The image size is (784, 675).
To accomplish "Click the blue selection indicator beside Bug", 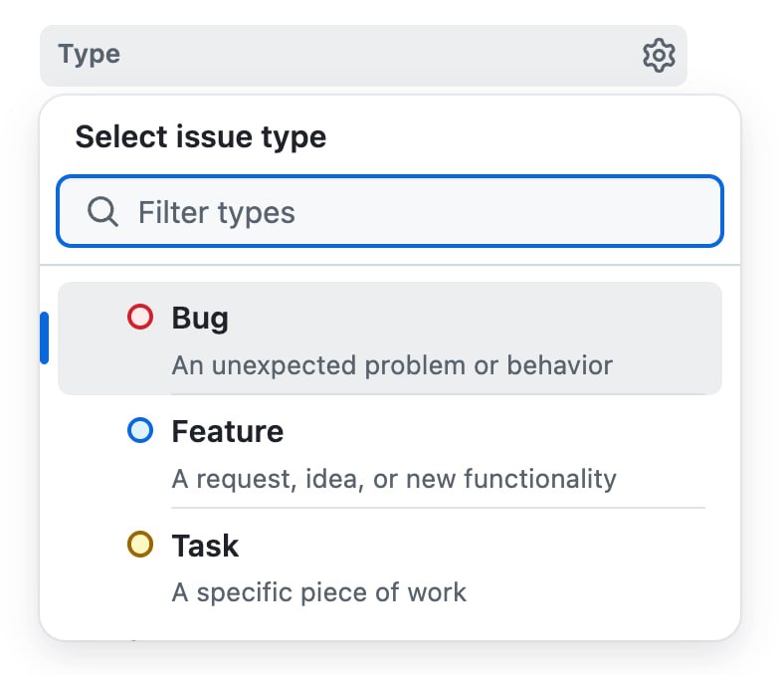I will pyautogui.click(x=45, y=338).
